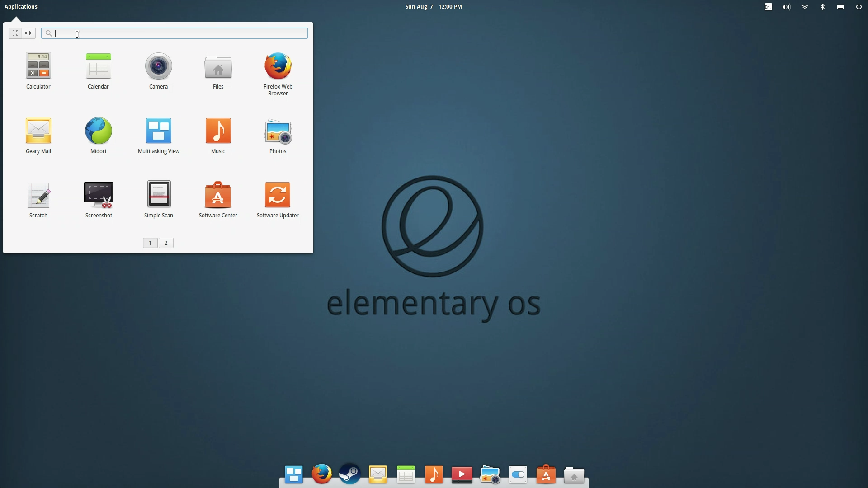Screen dimensions: 868x488
Task: Open the power session menu
Action: coord(859,7)
